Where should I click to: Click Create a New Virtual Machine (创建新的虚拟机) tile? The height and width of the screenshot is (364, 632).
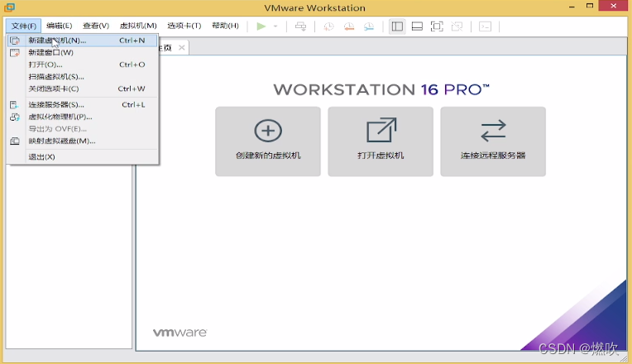tap(268, 141)
